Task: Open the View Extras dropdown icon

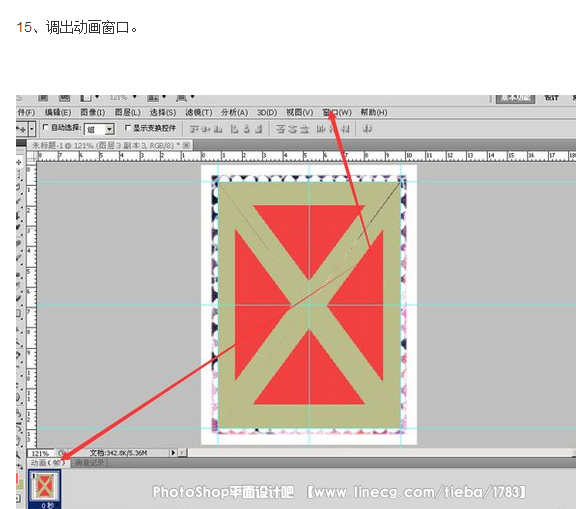Action: pos(89,98)
